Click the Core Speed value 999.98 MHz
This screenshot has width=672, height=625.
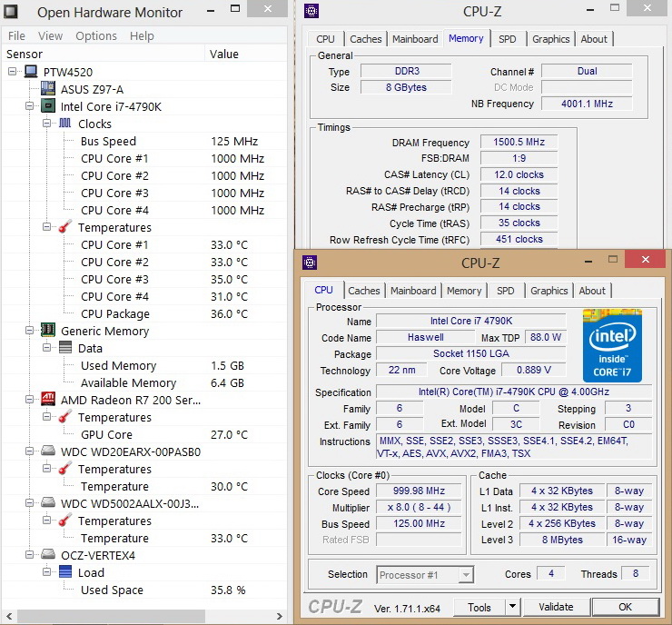(x=419, y=491)
